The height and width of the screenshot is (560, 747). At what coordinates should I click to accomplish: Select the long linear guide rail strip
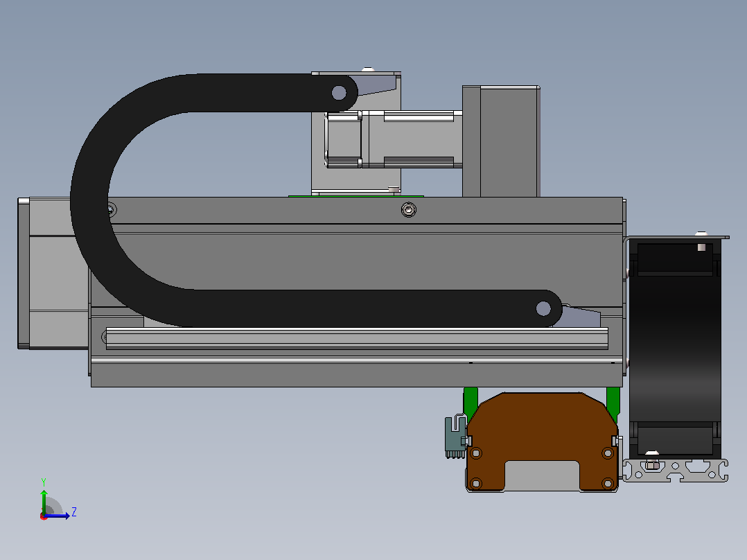[357, 338]
